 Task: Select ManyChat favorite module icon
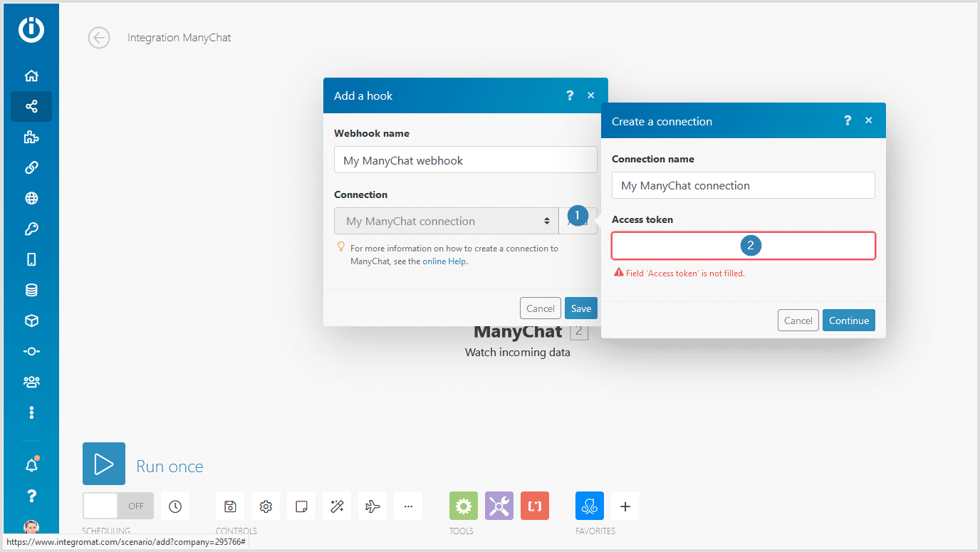pyautogui.click(x=590, y=506)
